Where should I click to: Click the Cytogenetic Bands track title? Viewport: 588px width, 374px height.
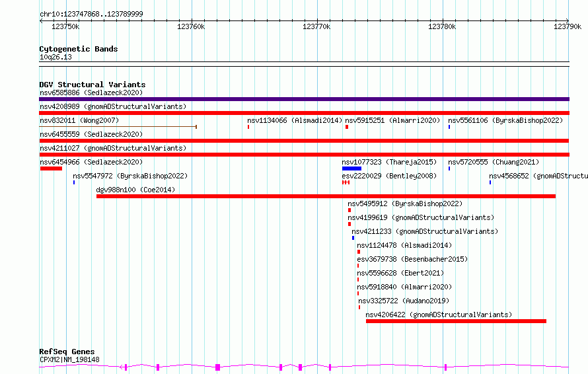click(79, 49)
